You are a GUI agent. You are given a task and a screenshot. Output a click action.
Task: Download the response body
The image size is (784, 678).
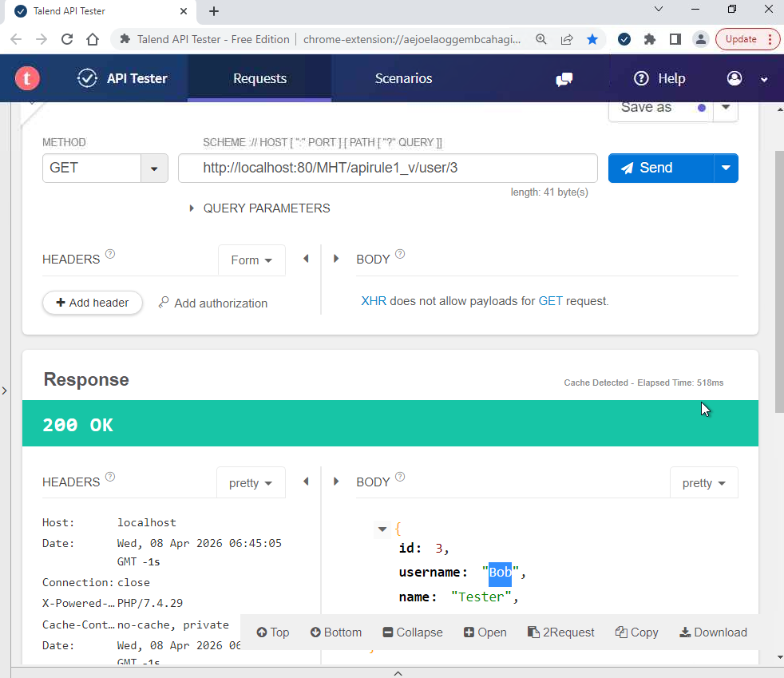pyautogui.click(x=714, y=632)
